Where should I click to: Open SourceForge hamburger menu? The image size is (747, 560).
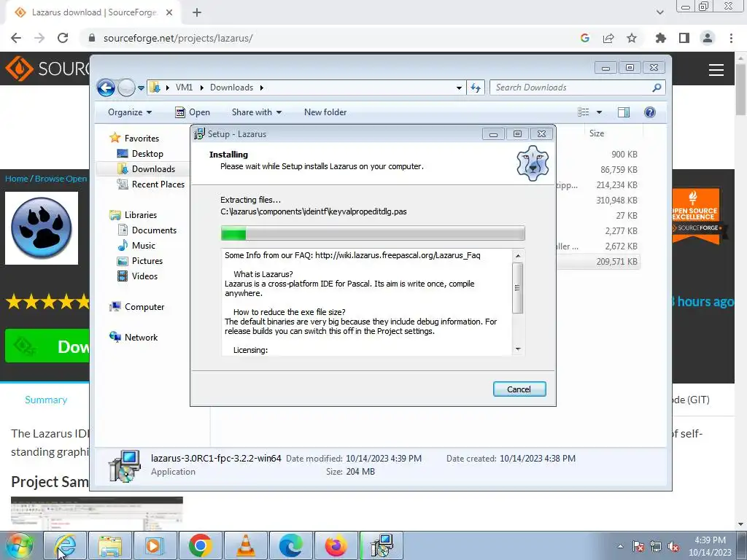(x=716, y=70)
